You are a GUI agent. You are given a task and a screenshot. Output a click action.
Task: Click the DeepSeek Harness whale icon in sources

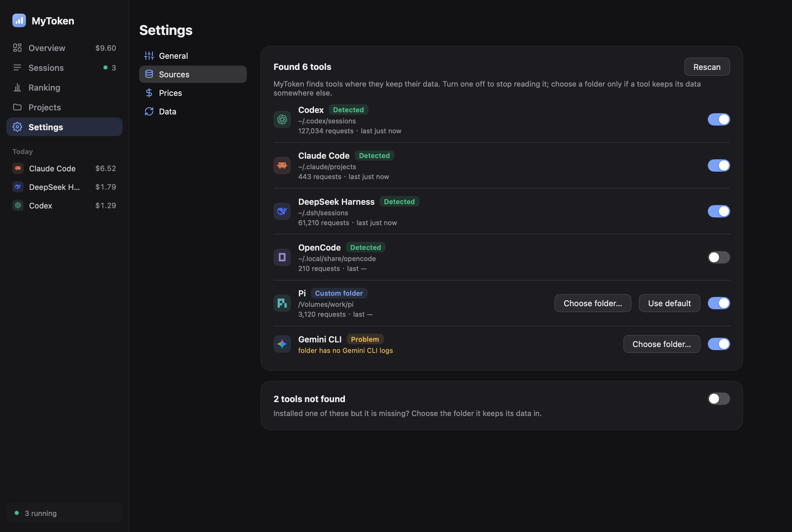[282, 211]
